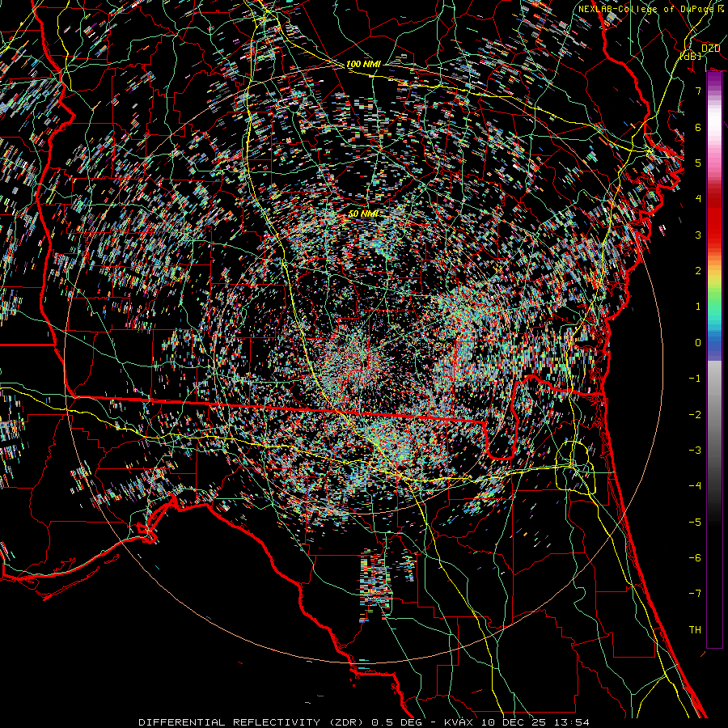728x728 pixels.
Task: Click the [dB] units label above the color bar
Action: point(691,56)
